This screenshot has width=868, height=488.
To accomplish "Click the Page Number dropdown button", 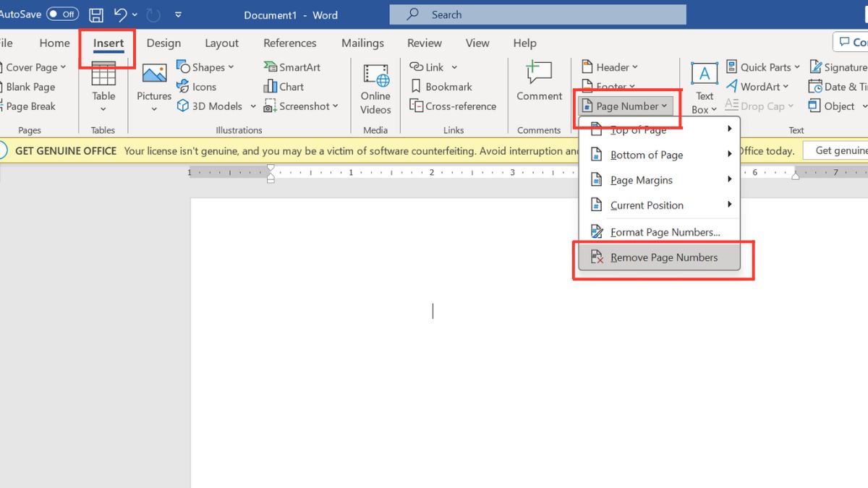I will point(626,106).
